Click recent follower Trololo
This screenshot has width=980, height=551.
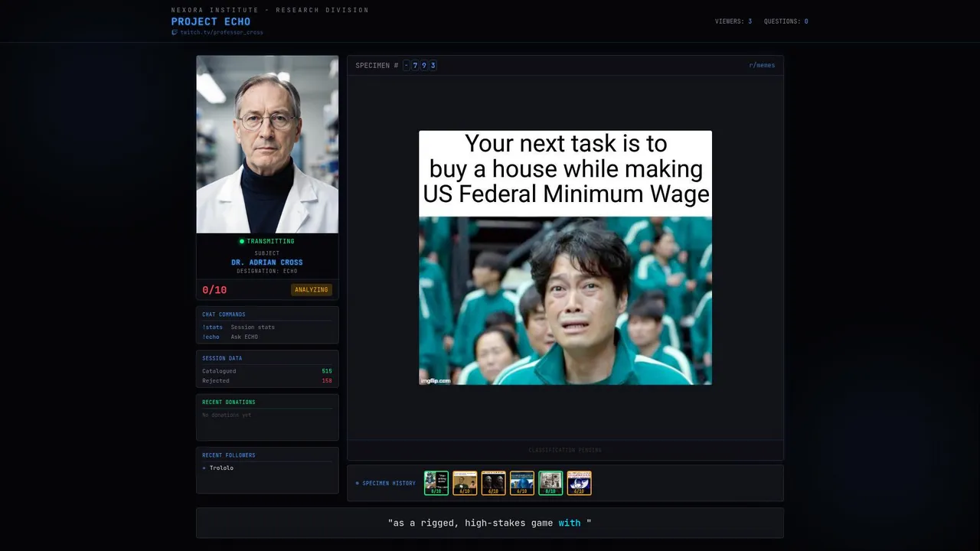pyautogui.click(x=221, y=468)
